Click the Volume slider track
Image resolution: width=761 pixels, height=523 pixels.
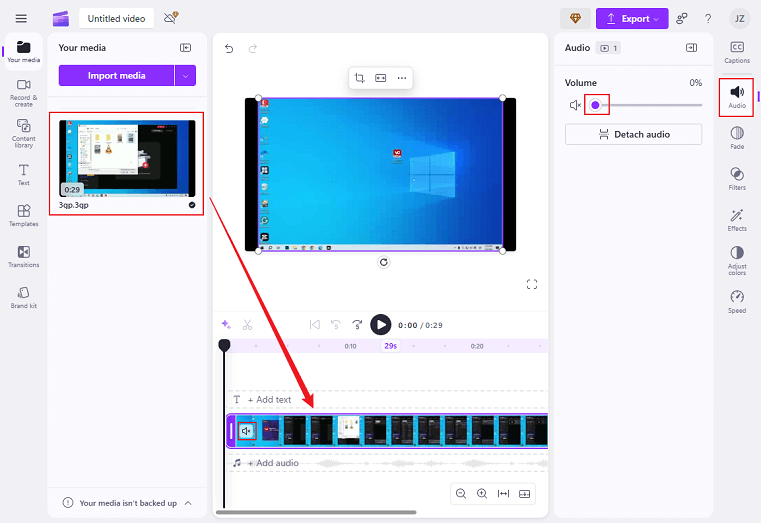(x=648, y=105)
